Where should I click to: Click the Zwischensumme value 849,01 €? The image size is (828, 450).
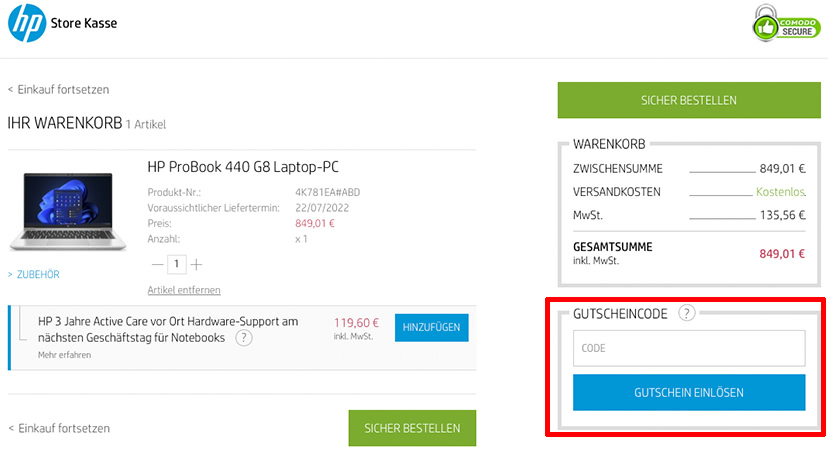pyautogui.click(x=783, y=168)
